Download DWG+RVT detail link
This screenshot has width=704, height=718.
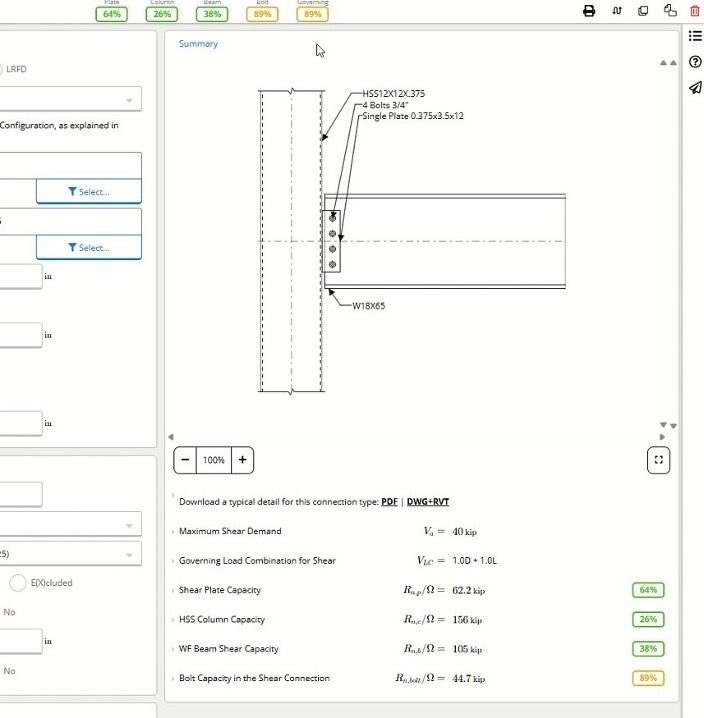428,501
